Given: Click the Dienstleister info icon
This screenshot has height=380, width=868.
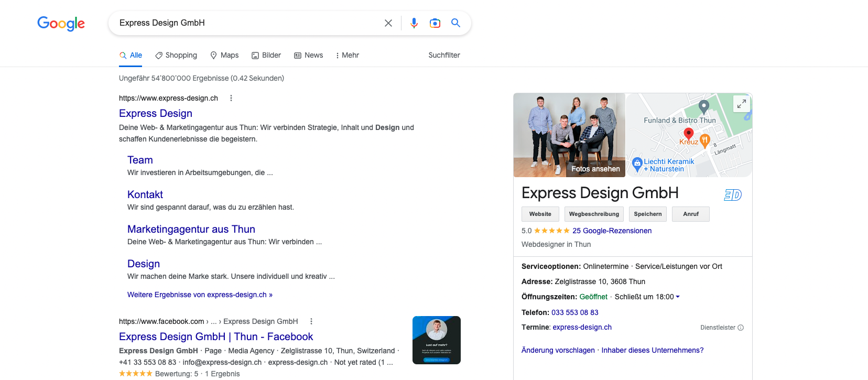Looking at the screenshot, I should coord(741,328).
